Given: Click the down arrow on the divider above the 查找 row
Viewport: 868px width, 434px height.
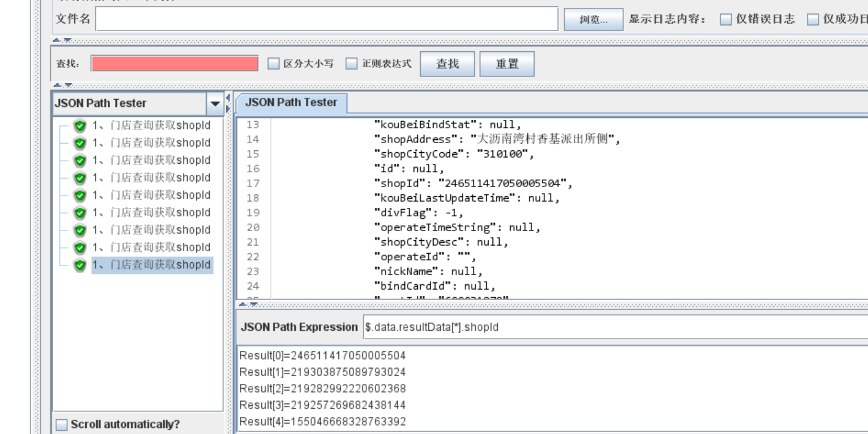Looking at the screenshot, I should (x=67, y=41).
